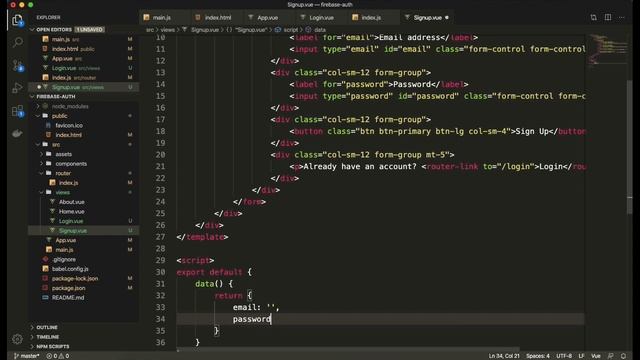Open README.md in the file tree
This screenshot has width=640, height=360.
68,298
